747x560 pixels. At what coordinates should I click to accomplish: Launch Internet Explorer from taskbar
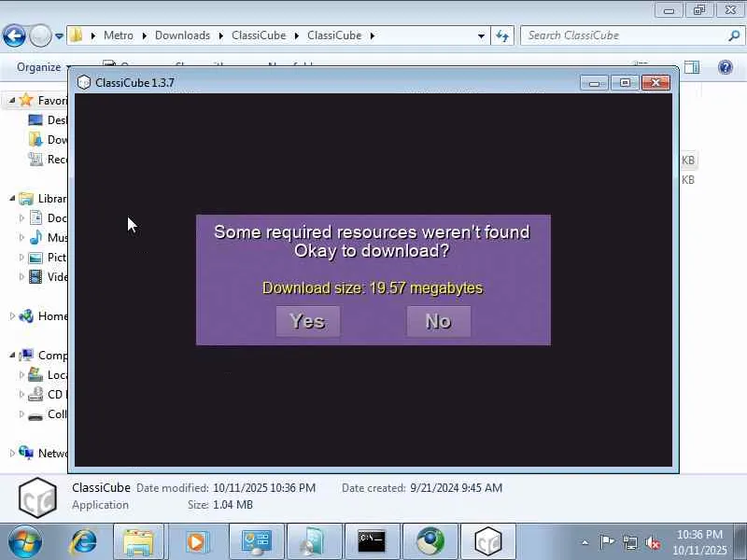click(83, 542)
